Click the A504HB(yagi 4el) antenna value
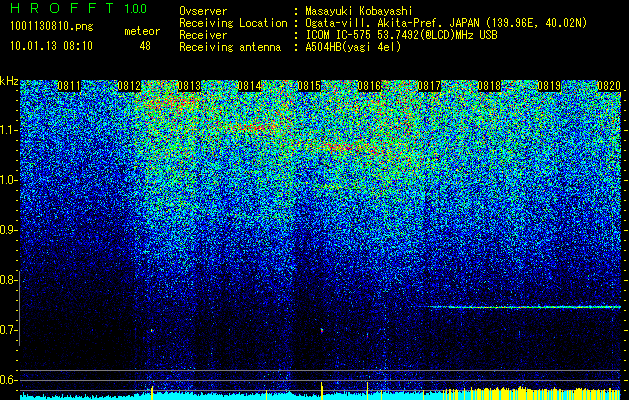The image size is (629, 400). coord(353,47)
